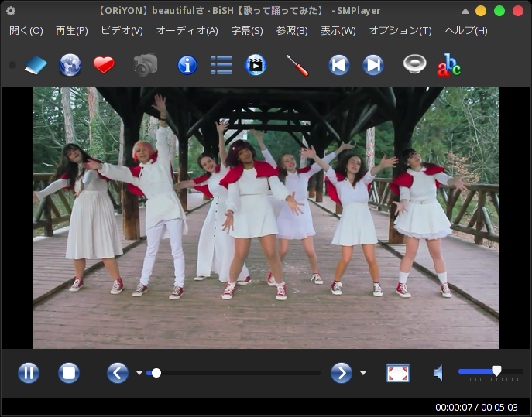The height and width of the screenshot is (417, 532).
Task: Click the toolbar handle dot at left
Action: pos(12,65)
